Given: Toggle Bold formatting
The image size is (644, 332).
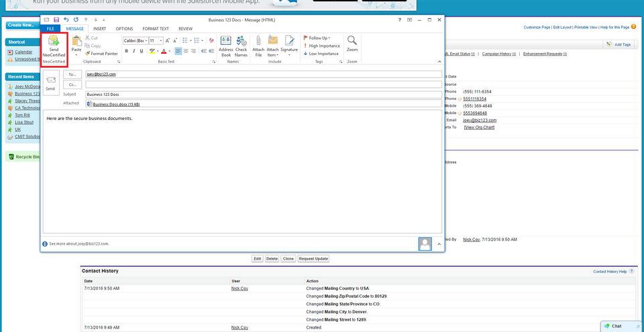Looking at the screenshot, I should pyautogui.click(x=126, y=51).
